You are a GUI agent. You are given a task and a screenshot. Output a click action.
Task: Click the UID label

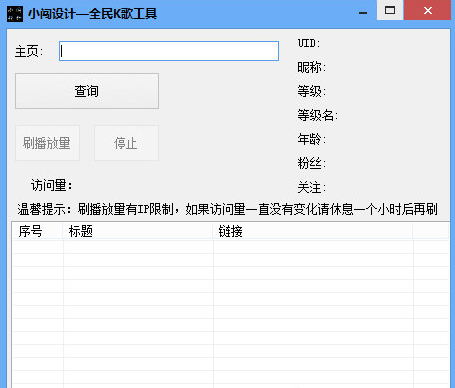pyautogui.click(x=309, y=43)
